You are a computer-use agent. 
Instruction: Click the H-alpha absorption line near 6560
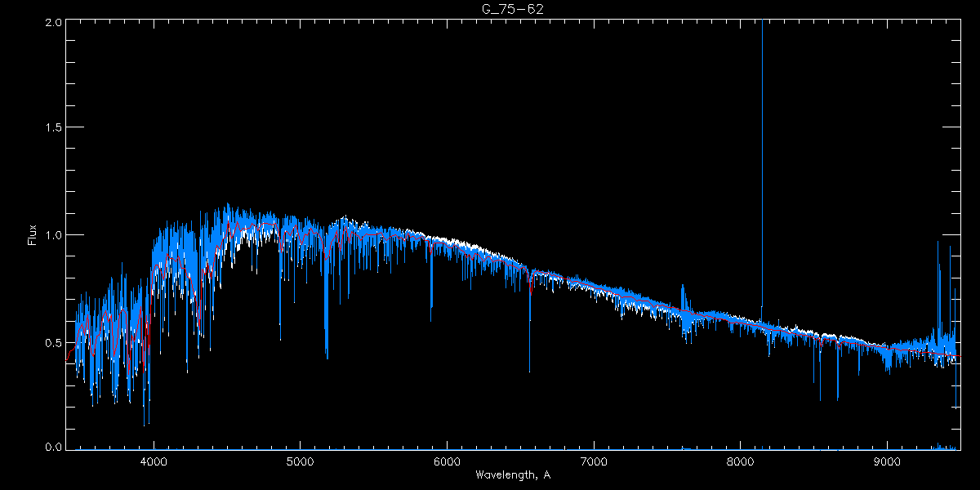(529, 323)
